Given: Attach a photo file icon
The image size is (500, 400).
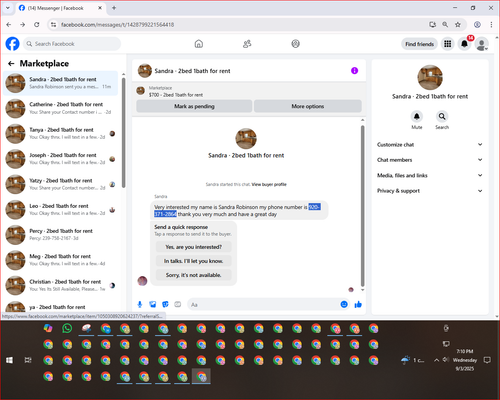Looking at the screenshot, I should click(153, 304).
